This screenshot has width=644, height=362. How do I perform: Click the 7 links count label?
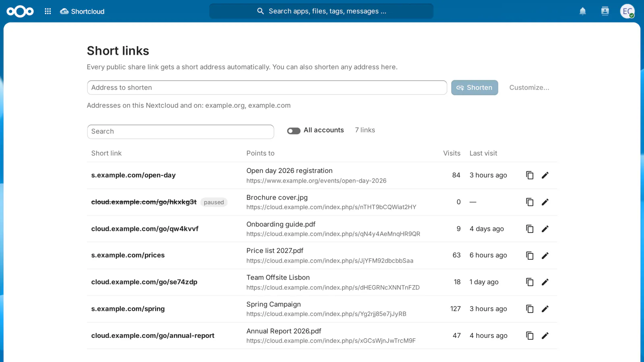click(x=365, y=130)
